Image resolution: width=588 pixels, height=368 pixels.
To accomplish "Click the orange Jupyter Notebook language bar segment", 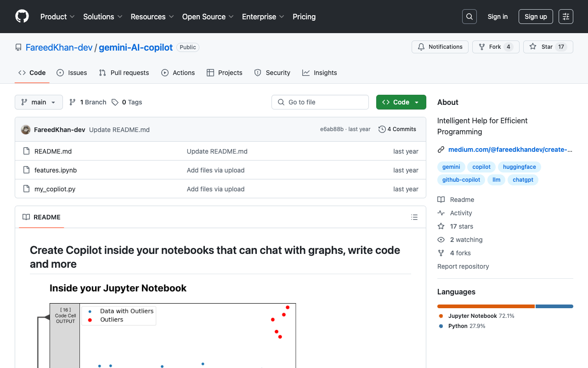I will 486,306.
